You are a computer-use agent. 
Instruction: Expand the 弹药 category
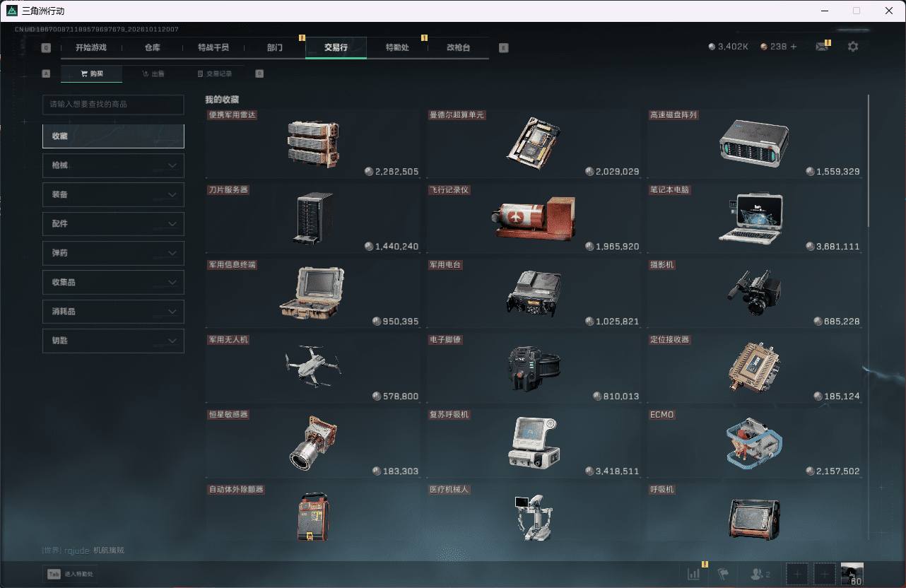click(113, 253)
